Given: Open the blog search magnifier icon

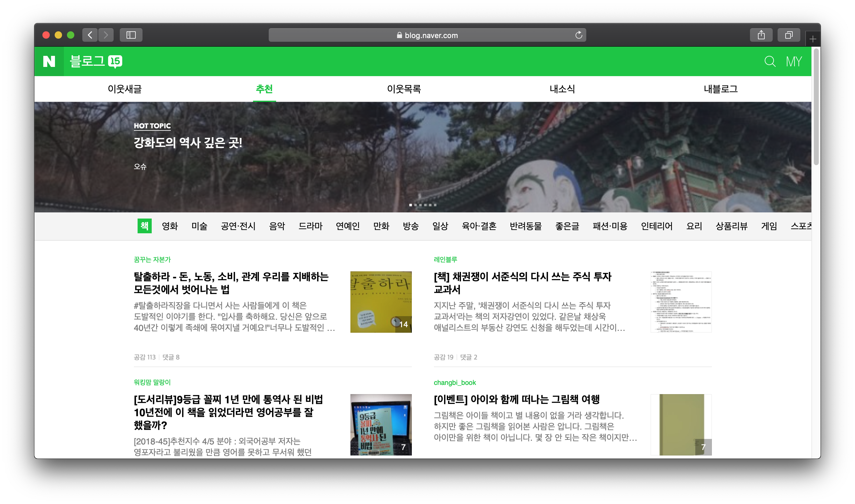Looking at the screenshot, I should click(770, 61).
